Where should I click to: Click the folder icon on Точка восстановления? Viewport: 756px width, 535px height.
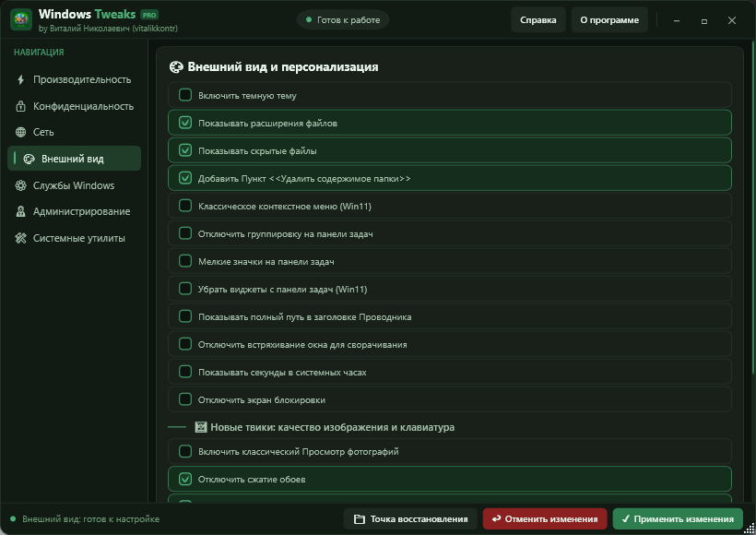pos(360,519)
